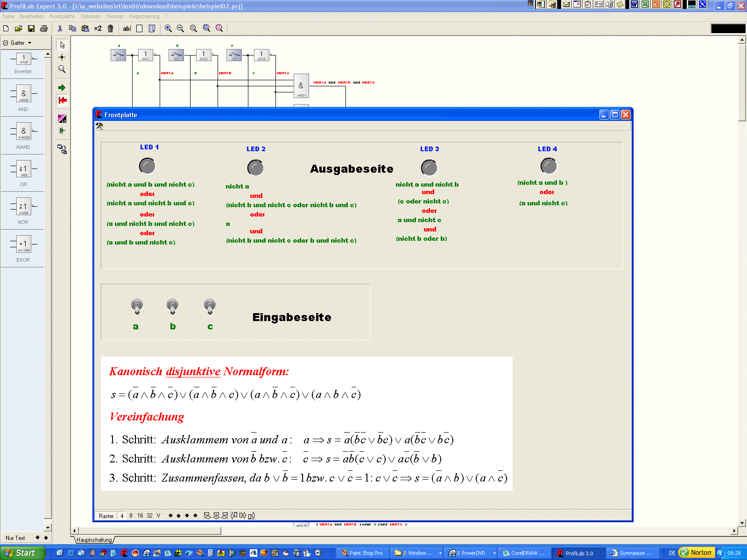This screenshot has height=560, width=747.
Task: Select the magnifier tool in vertical toolbar
Action: [62, 69]
